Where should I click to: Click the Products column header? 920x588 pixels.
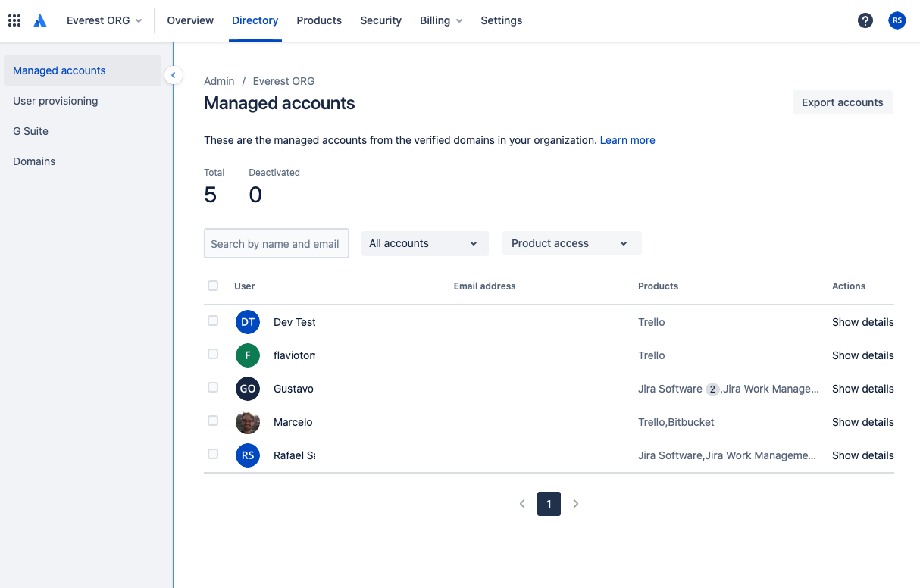point(658,286)
